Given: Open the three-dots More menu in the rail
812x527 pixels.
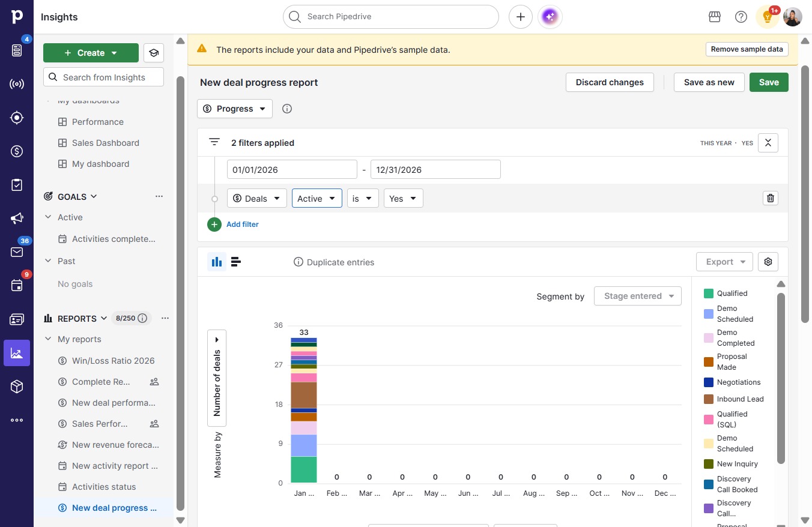Looking at the screenshot, I should [x=17, y=420].
